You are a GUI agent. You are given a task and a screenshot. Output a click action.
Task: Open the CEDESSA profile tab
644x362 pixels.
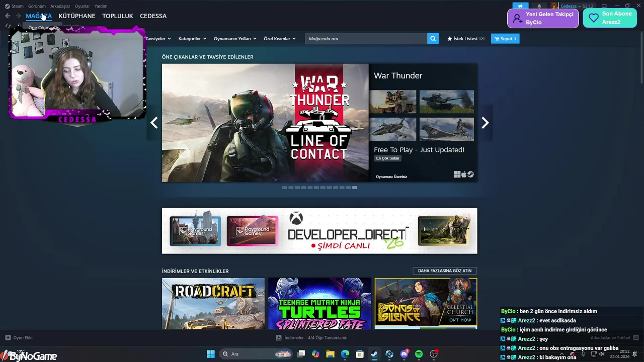(x=153, y=16)
